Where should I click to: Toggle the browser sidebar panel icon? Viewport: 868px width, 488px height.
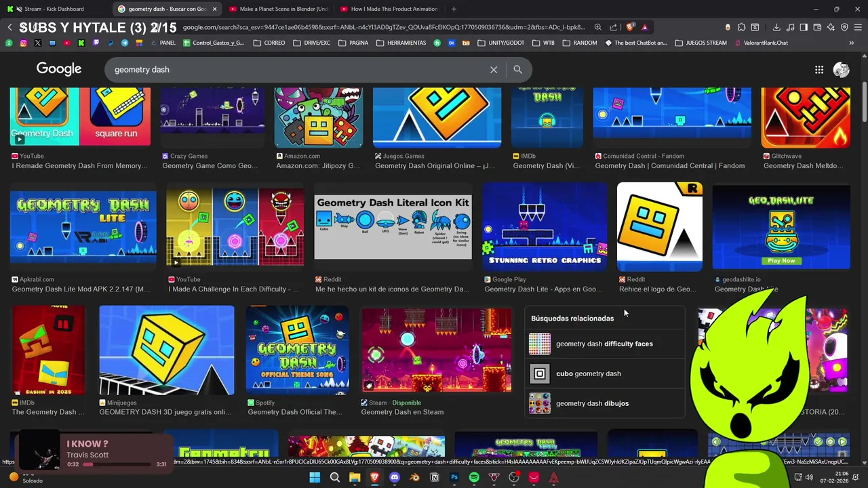click(x=804, y=28)
